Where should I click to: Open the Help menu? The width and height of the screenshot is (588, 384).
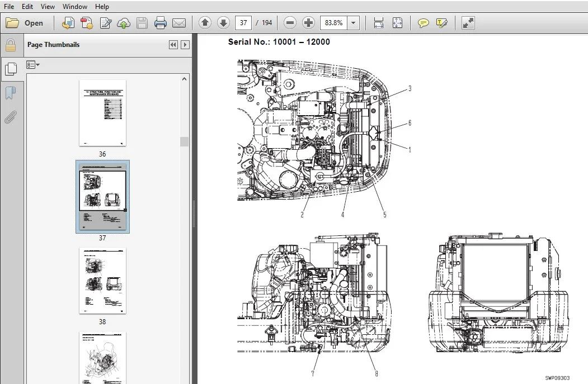coord(102,6)
